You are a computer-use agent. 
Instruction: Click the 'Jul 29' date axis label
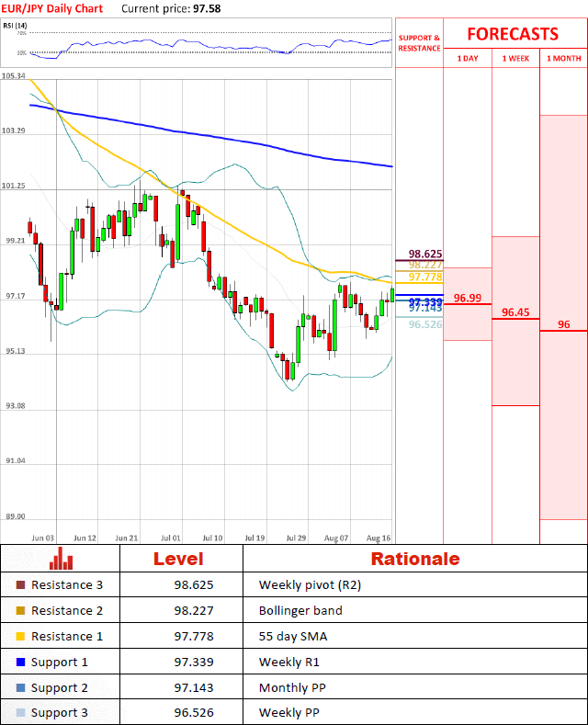click(297, 538)
